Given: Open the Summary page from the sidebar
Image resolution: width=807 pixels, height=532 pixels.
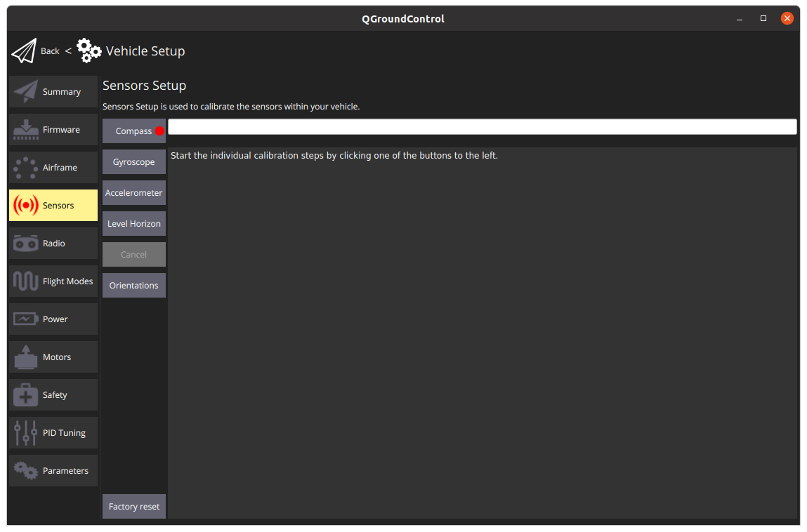Looking at the screenshot, I should tap(25, 91).
